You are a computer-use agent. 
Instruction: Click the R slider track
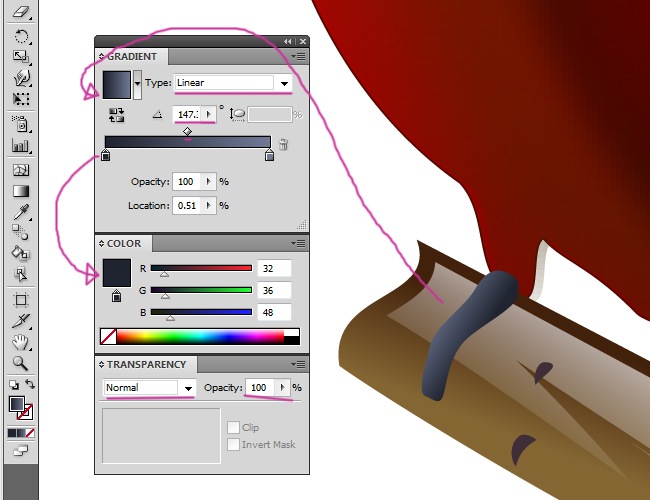coord(201,268)
